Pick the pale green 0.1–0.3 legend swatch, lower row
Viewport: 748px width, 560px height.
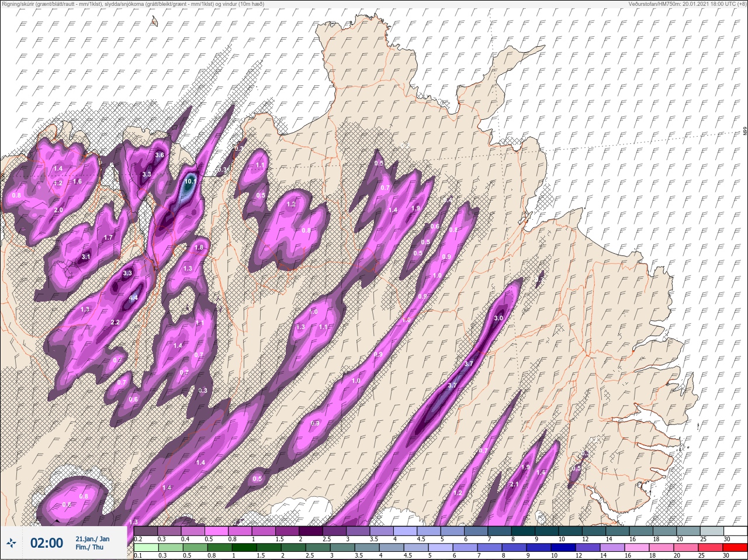click(x=146, y=548)
